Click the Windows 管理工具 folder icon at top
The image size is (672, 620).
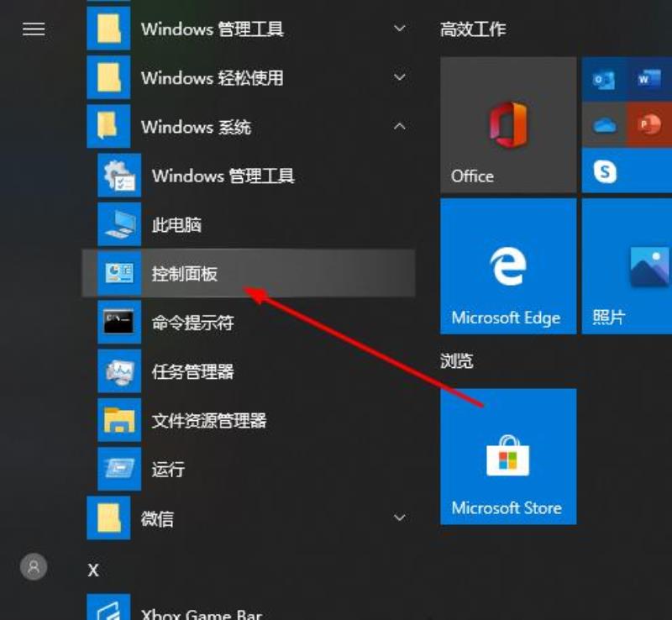click(108, 29)
